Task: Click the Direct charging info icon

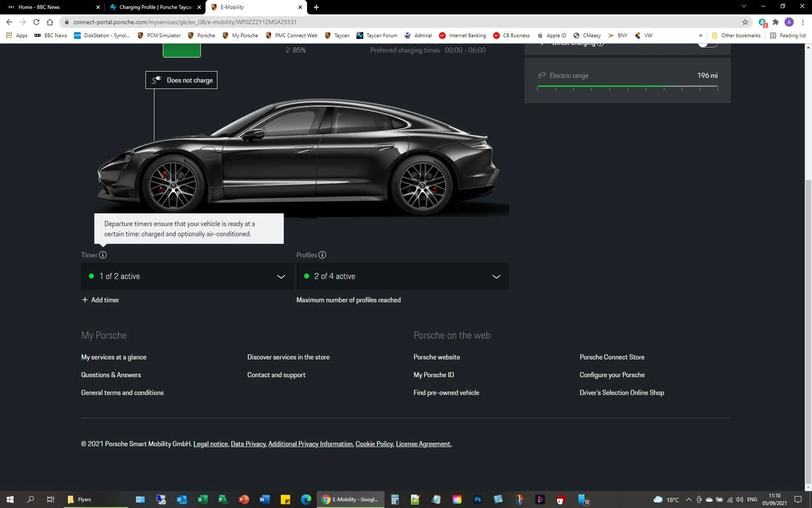Action: (x=600, y=43)
